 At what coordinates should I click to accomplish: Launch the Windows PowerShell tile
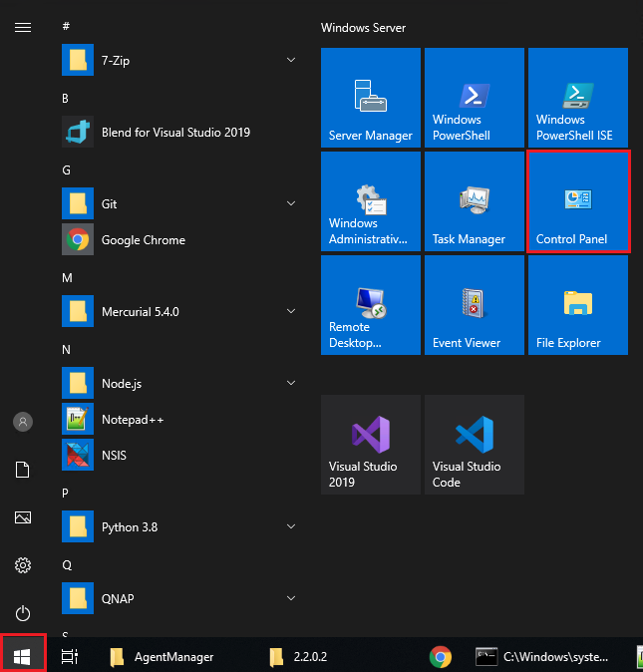[475, 98]
